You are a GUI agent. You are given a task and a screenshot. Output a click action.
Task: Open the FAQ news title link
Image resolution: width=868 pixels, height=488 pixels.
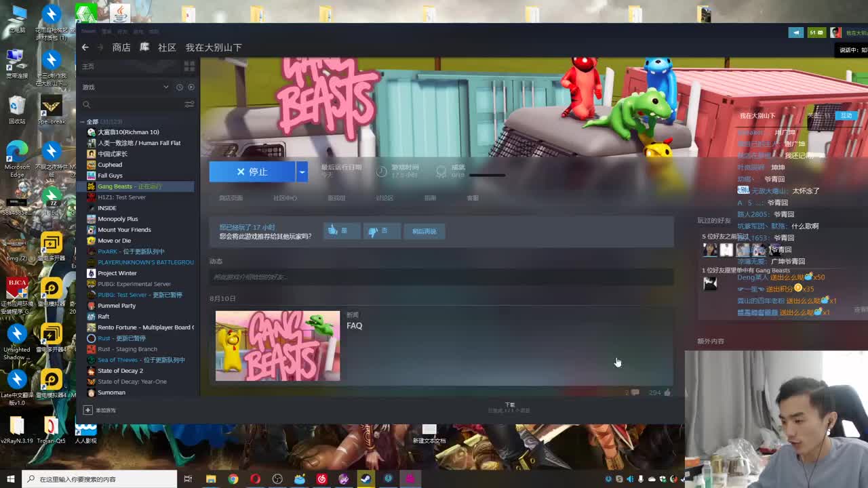(x=355, y=326)
